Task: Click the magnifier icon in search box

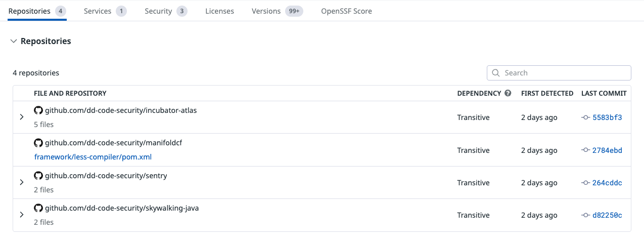Action: pos(496,73)
